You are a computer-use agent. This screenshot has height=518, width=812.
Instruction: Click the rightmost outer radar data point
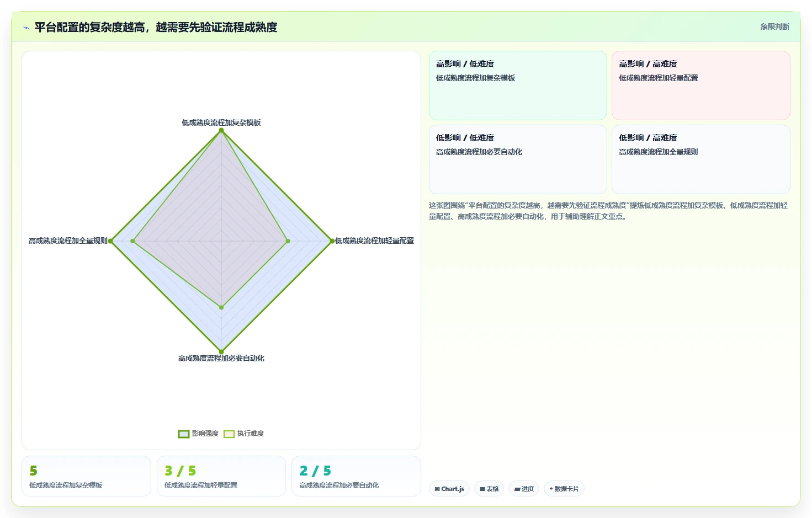coord(332,241)
